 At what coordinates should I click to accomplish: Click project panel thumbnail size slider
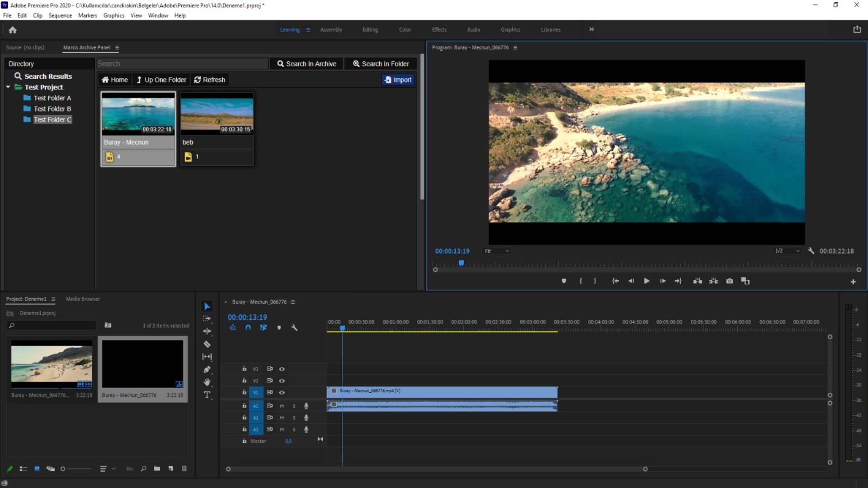click(63, 469)
